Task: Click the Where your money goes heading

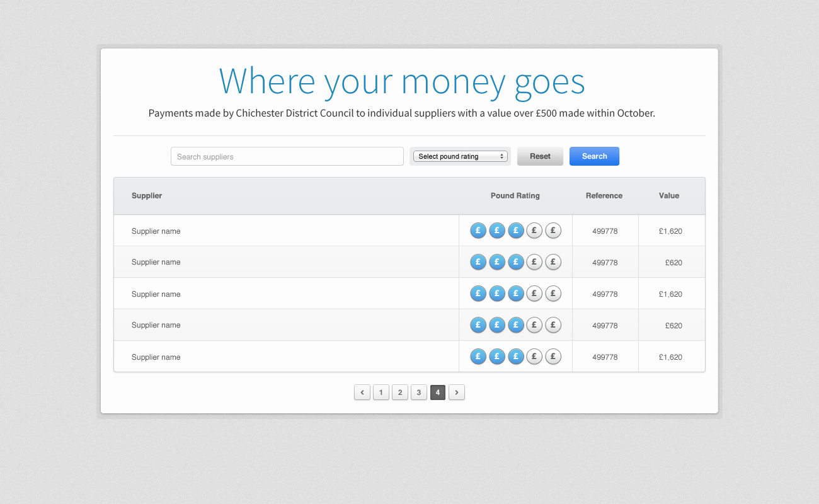Action: coord(402,82)
